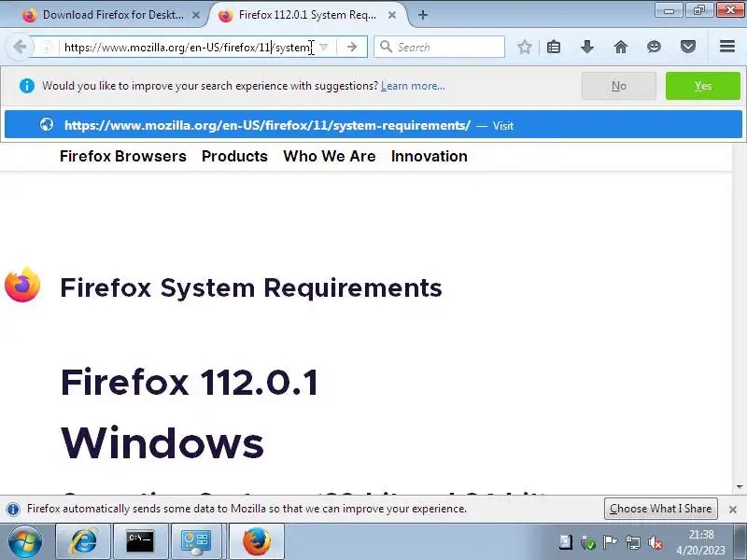Click the URL address field
This screenshot has width=747, height=560.
pos(188,47)
